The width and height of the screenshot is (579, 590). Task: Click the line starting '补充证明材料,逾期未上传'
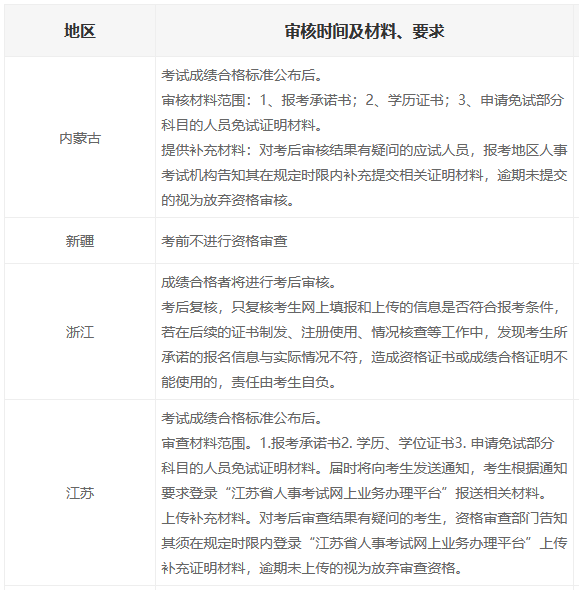[312, 568]
